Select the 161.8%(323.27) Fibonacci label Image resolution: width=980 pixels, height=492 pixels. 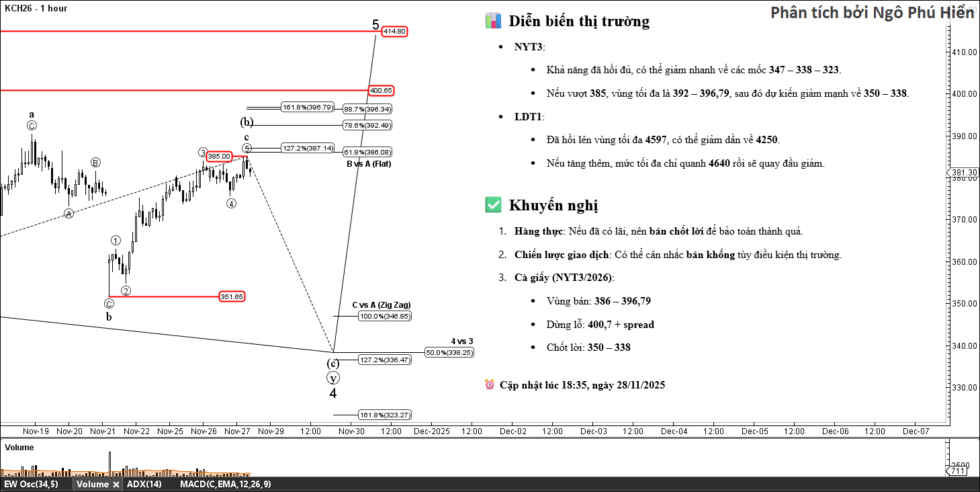(385, 415)
